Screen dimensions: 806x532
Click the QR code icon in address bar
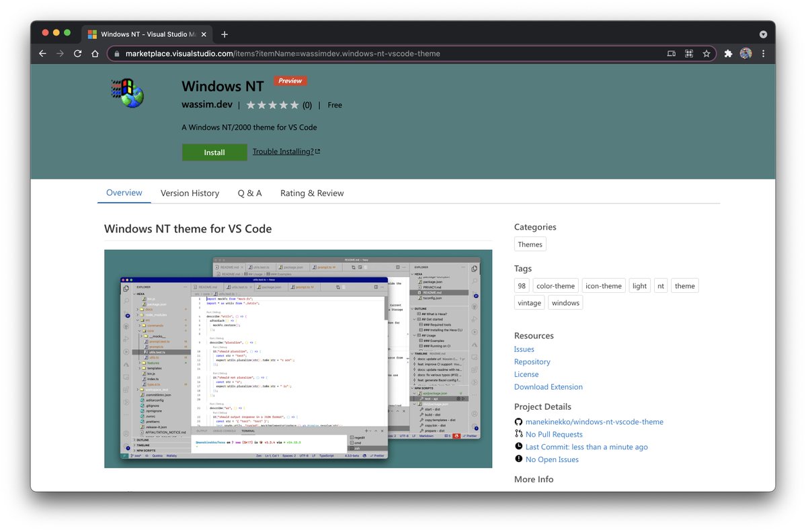[689, 54]
